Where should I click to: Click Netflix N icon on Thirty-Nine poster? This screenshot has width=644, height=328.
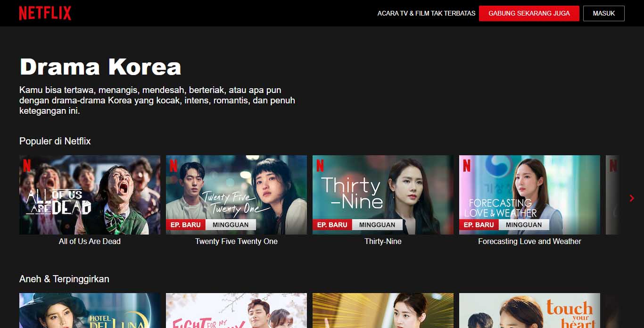[320, 165]
